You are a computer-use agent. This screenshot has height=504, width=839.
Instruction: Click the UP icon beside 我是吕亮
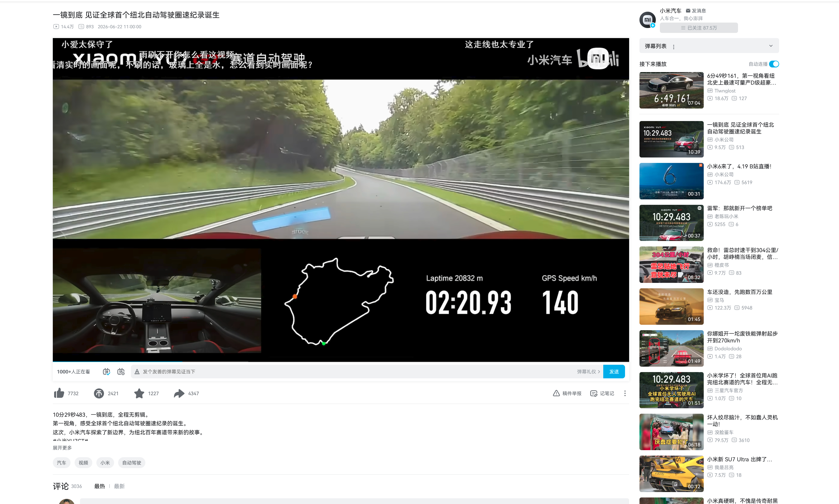pyautogui.click(x=710, y=467)
